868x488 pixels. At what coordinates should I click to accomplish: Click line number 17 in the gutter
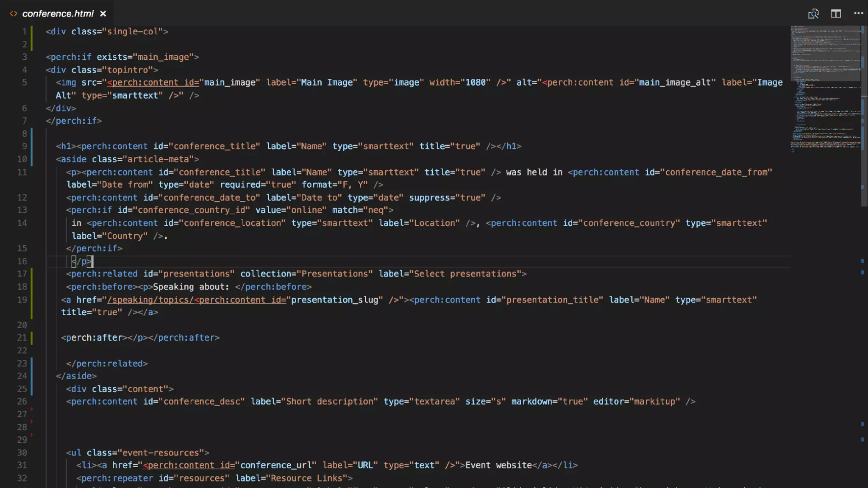tap(22, 274)
